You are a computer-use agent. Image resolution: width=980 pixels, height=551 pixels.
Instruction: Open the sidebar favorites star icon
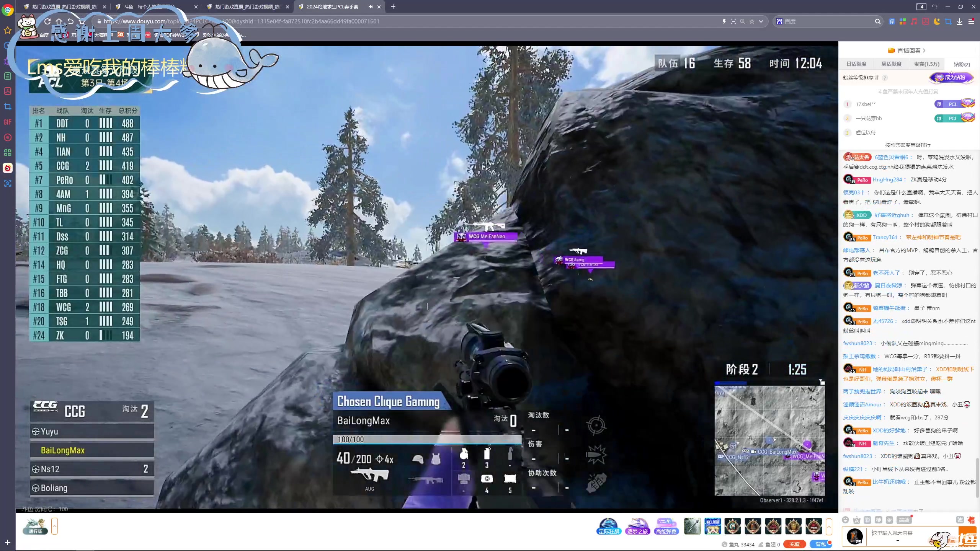point(8,30)
